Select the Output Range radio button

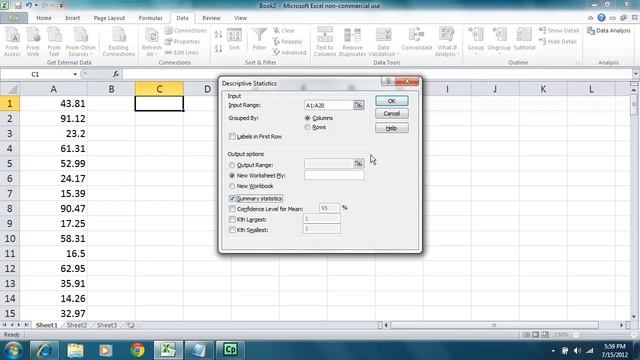click(232, 165)
